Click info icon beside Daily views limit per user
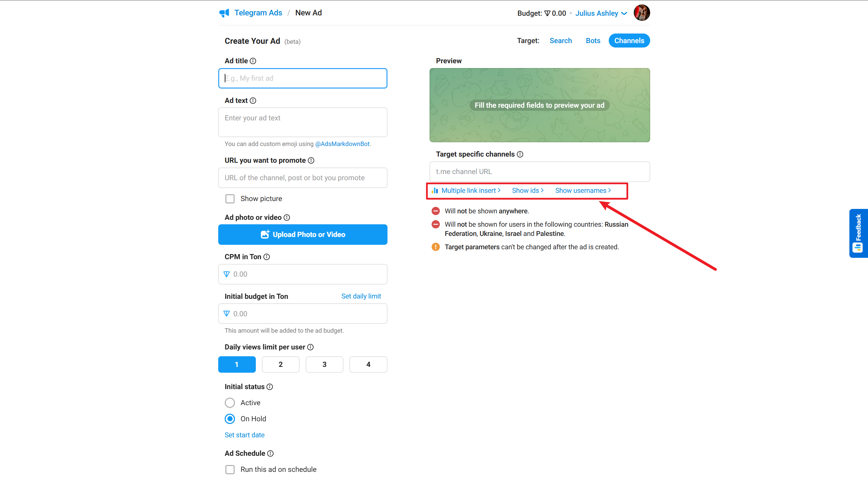Image resolution: width=868 pixels, height=478 pixels. 311,347
